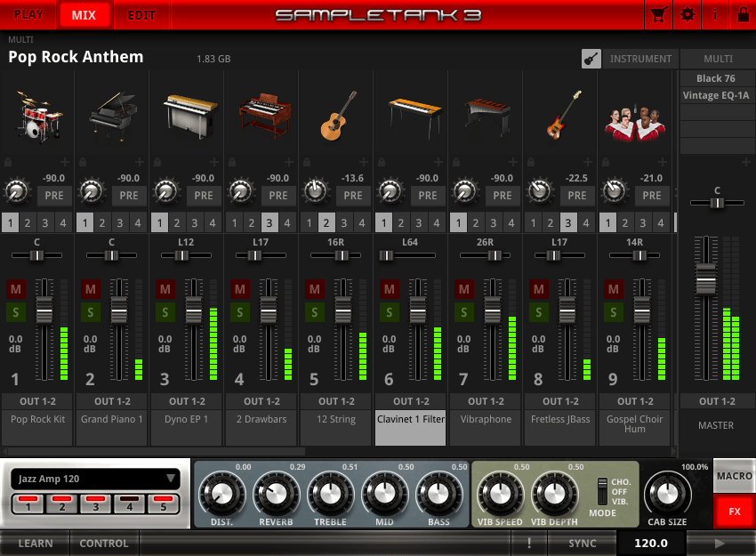Image resolution: width=756 pixels, height=556 pixels.
Task: Click lock icon on channel 1
Action: pyautogui.click(x=8, y=162)
